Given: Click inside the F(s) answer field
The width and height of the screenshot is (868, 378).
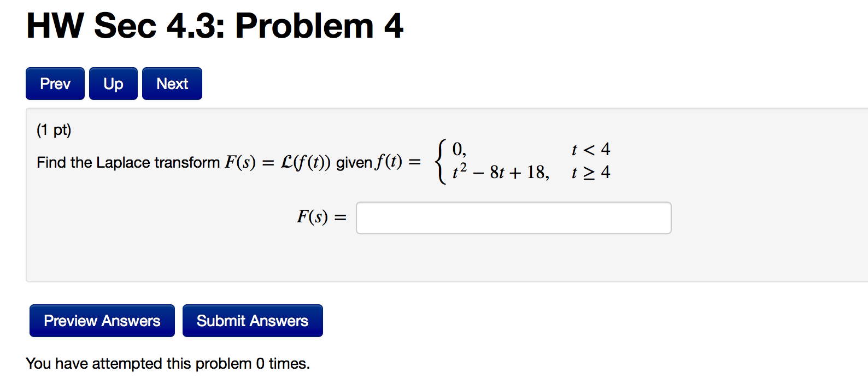Looking at the screenshot, I should pyautogui.click(x=513, y=217).
